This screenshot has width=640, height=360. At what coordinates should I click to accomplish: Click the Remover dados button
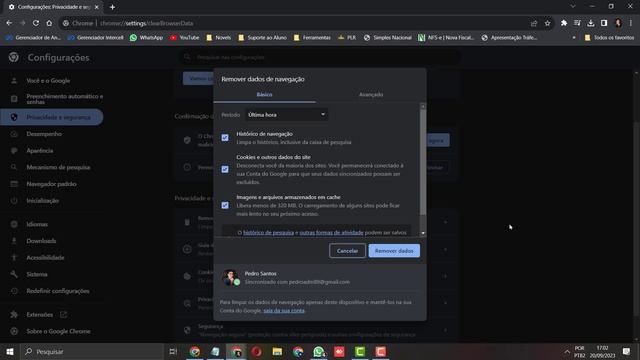pos(394,251)
